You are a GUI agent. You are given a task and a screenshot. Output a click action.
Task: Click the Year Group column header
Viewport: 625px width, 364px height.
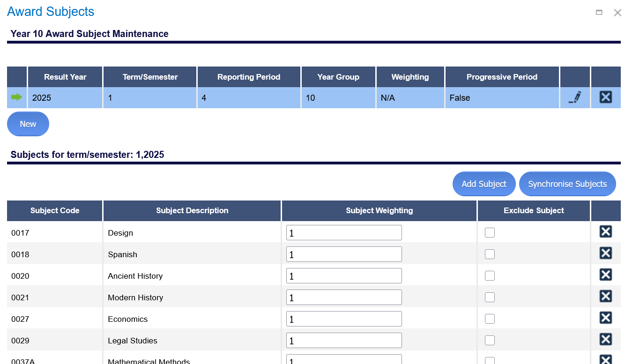(338, 77)
